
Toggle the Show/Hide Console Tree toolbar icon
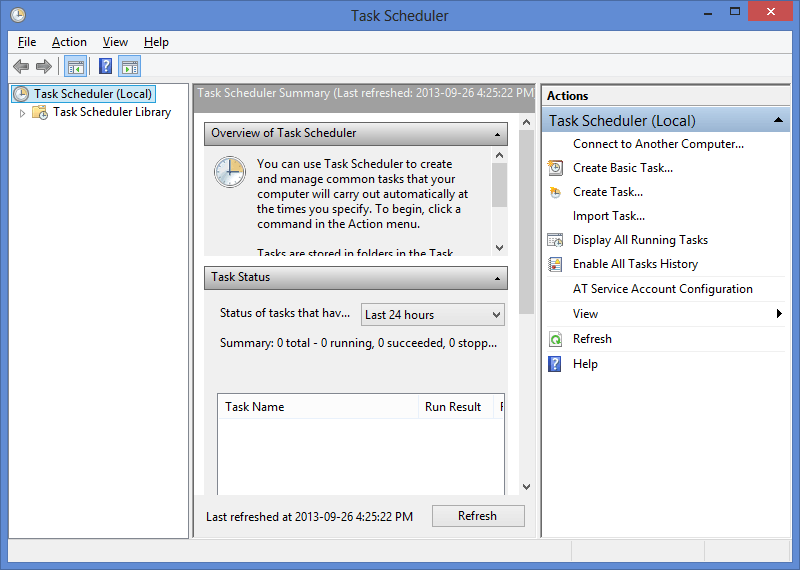76,67
